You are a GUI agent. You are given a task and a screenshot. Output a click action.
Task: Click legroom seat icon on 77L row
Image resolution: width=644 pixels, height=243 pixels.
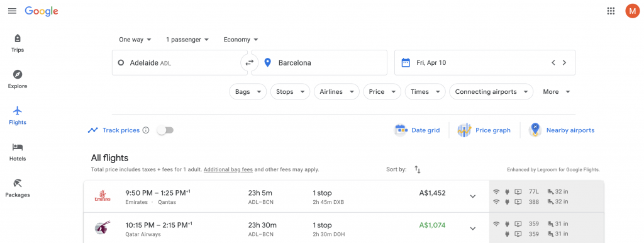(x=550, y=191)
